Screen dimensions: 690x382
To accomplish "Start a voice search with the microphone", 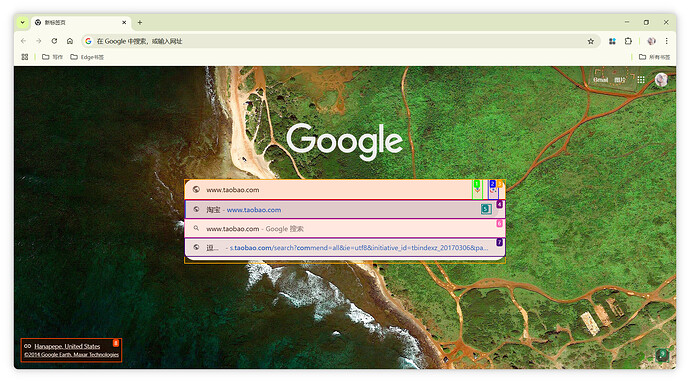I will [x=477, y=190].
